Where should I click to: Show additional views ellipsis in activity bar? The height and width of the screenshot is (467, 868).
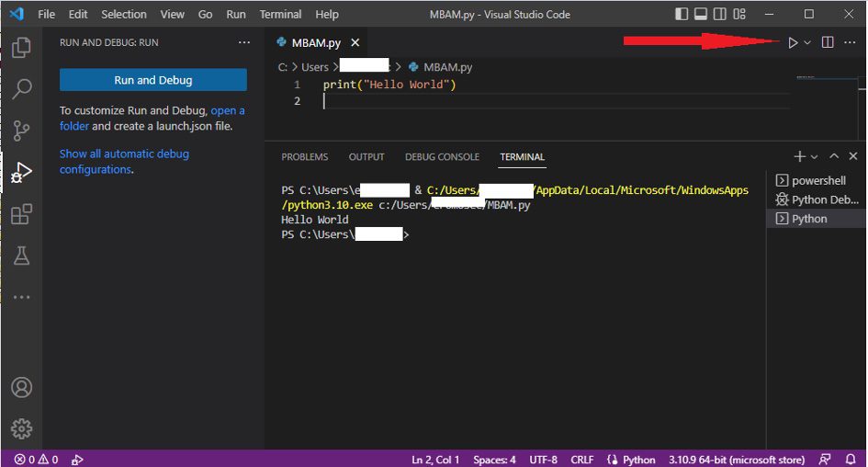coord(21,298)
